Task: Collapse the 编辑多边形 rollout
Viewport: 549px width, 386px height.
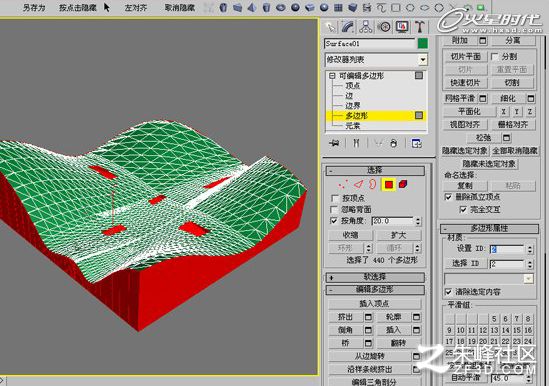Action: coord(375,290)
